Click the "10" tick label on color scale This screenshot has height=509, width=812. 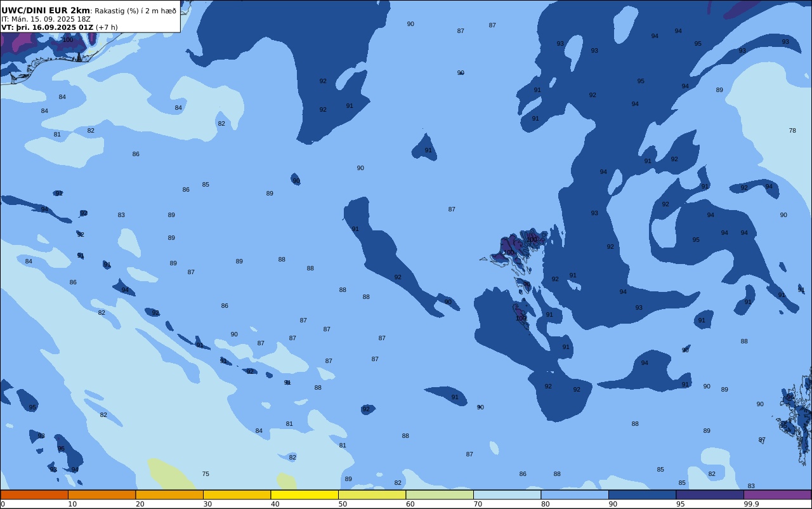point(72,504)
